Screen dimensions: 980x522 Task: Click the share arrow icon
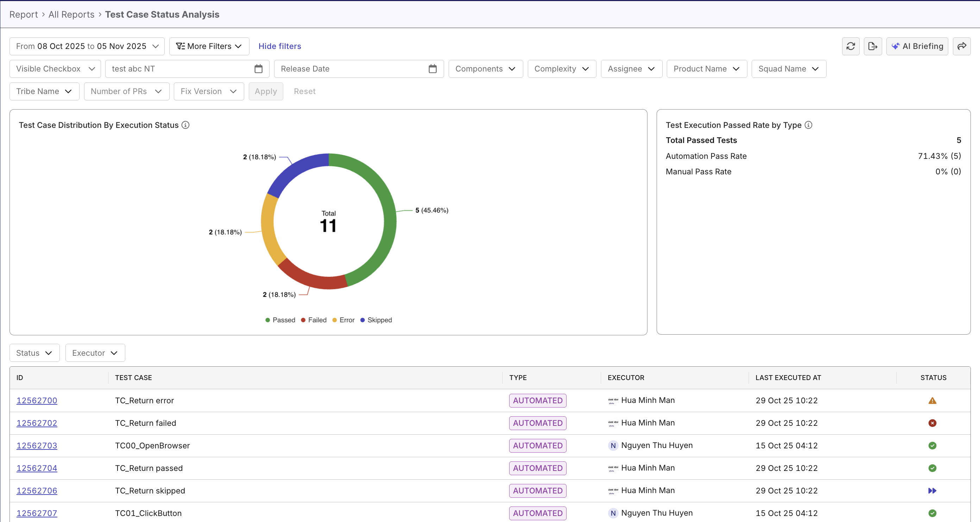pos(962,46)
